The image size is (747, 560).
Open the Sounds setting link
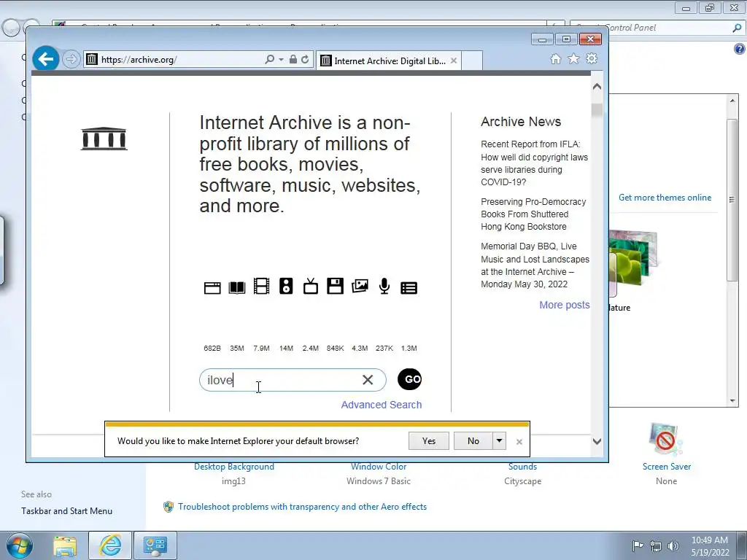tap(522, 467)
